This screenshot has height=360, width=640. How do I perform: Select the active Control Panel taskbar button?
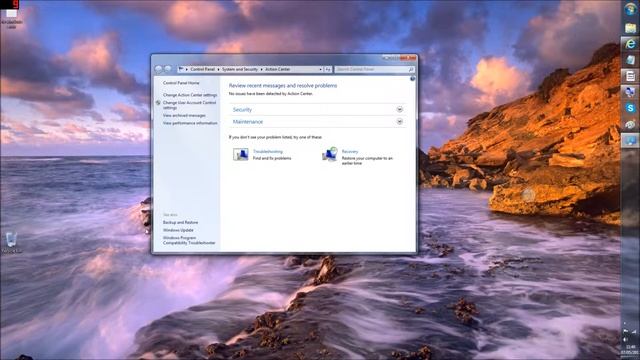[630, 141]
